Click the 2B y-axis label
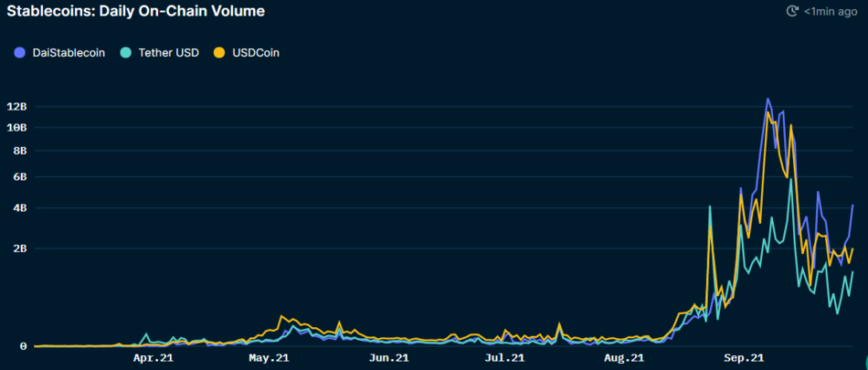Image resolution: width=868 pixels, height=370 pixels. 20,248
